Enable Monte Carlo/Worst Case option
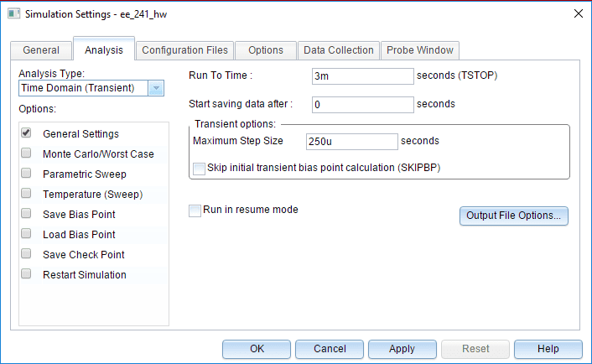 26,153
